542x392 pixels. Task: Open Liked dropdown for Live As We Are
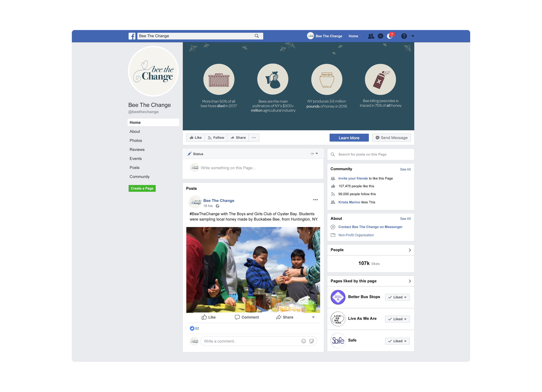coord(397,319)
